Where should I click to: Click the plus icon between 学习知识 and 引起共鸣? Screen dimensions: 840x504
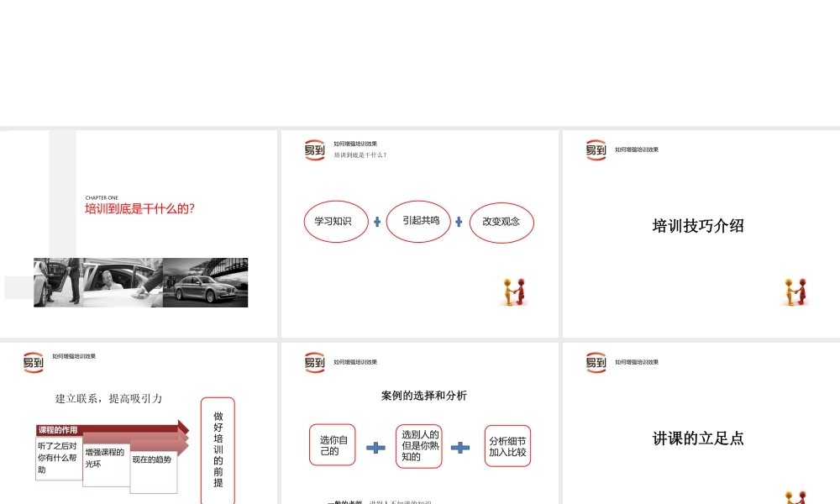click(x=376, y=222)
